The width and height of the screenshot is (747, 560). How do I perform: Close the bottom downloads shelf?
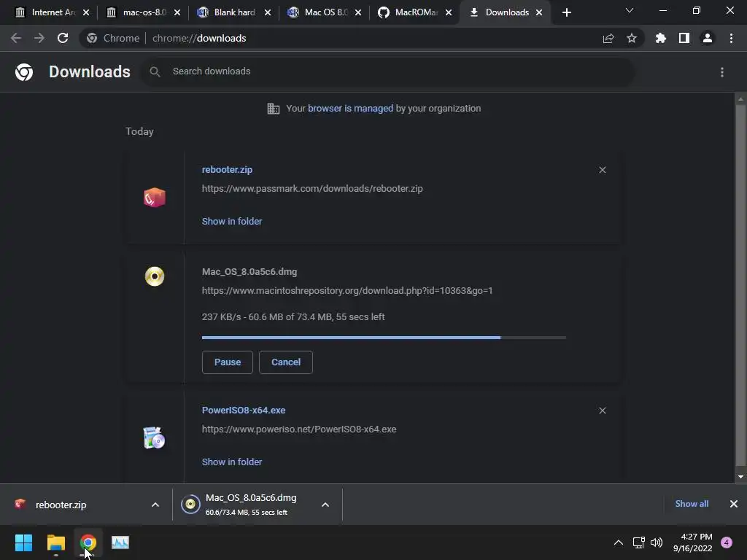[x=734, y=504]
